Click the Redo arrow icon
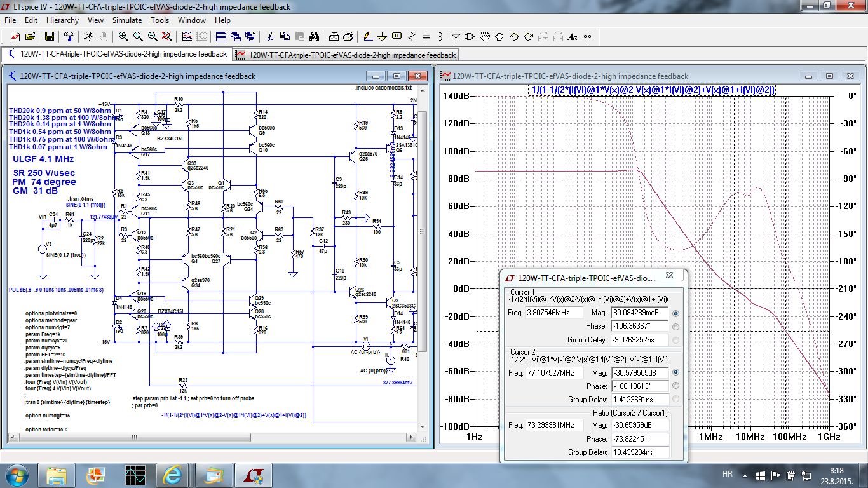 (x=528, y=36)
